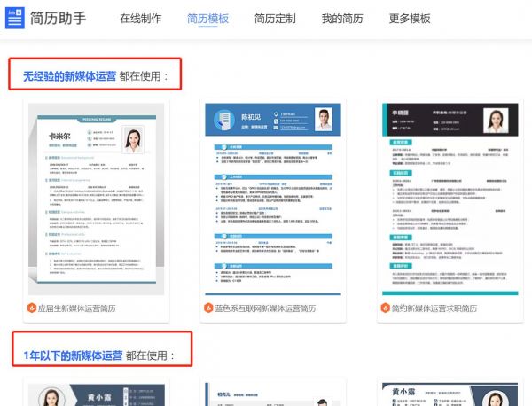Open the 卡米尔 resume template thumbnail
The width and height of the screenshot is (532, 406).
(97, 199)
